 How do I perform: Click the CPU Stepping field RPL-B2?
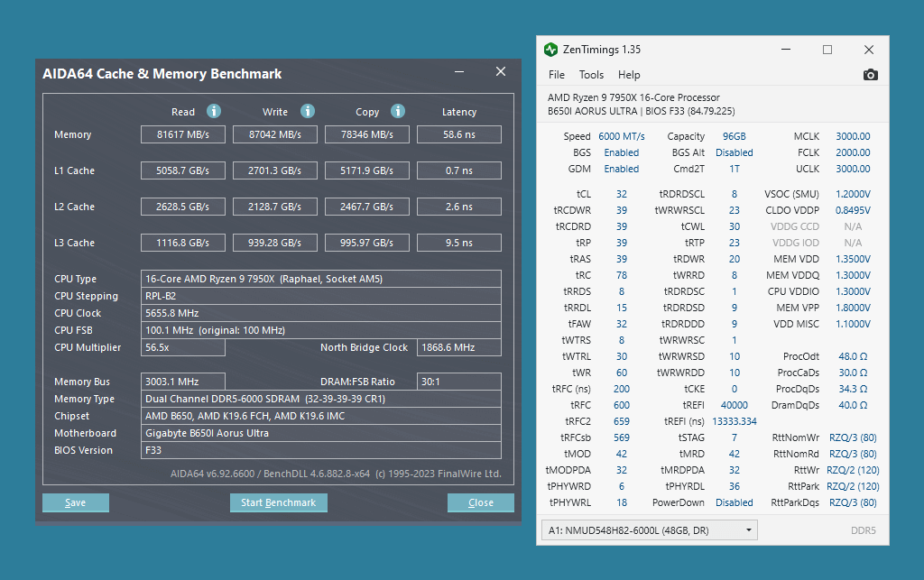pyautogui.click(x=321, y=296)
